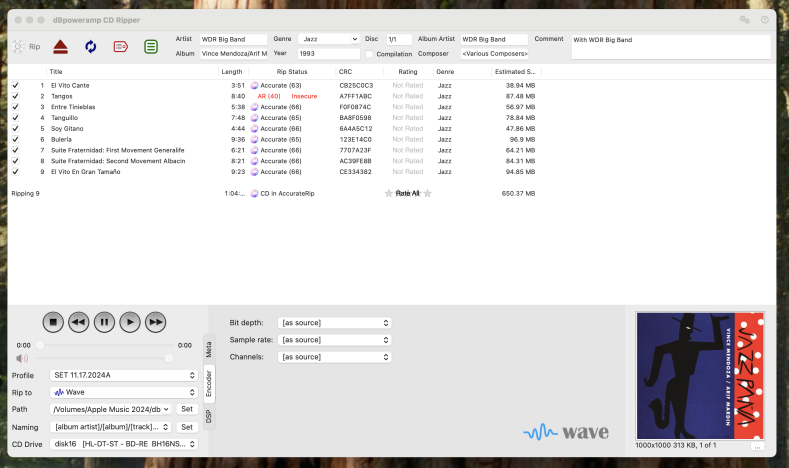
Task: Uncheck track 7 Suite Fraternidad First Movement
Action: tap(16, 150)
